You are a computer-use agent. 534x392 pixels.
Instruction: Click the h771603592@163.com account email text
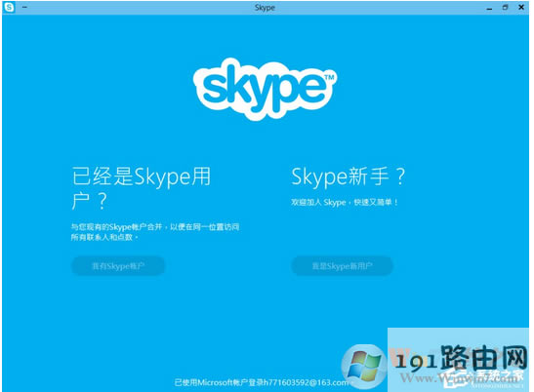click(306, 382)
